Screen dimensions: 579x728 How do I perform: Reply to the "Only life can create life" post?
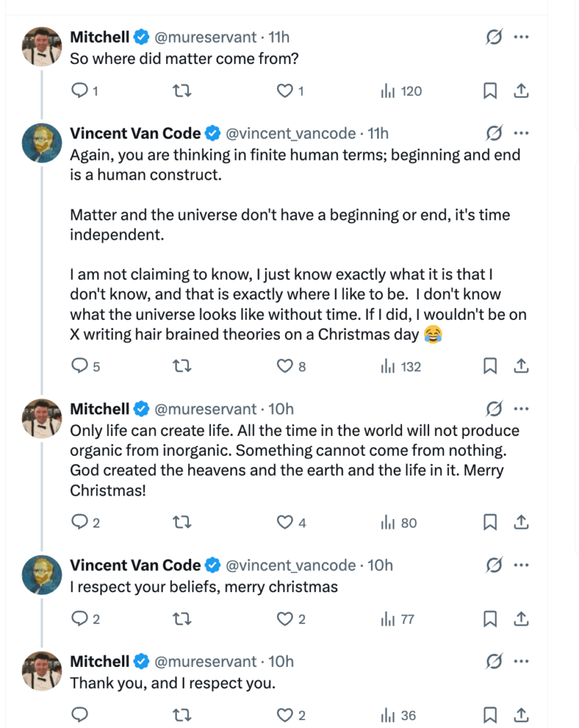(x=80, y=523)
